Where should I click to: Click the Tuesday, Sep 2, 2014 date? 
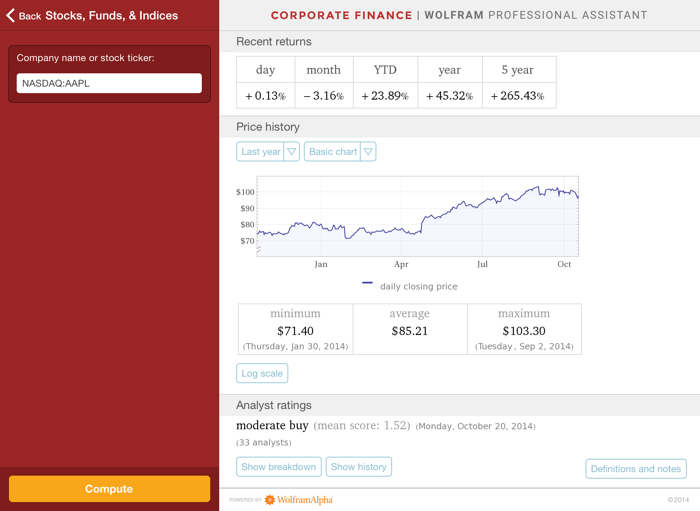[524, 346]
